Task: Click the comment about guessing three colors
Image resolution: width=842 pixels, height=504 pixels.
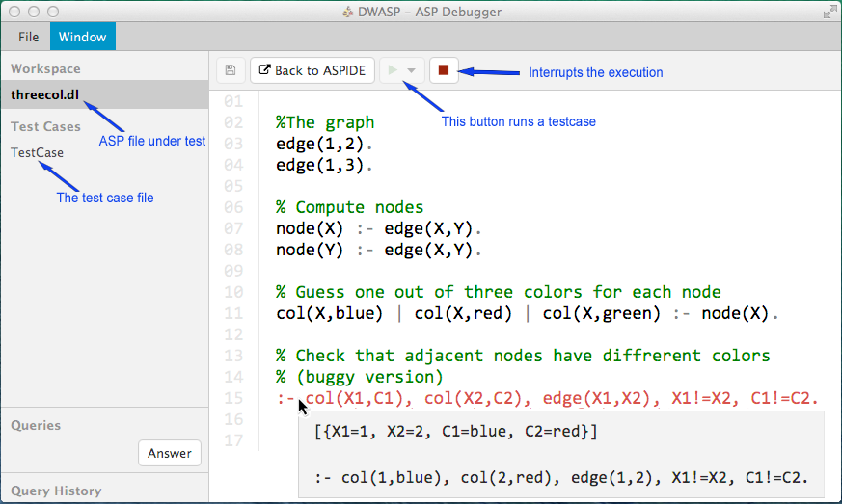Action: click(499, 292)
